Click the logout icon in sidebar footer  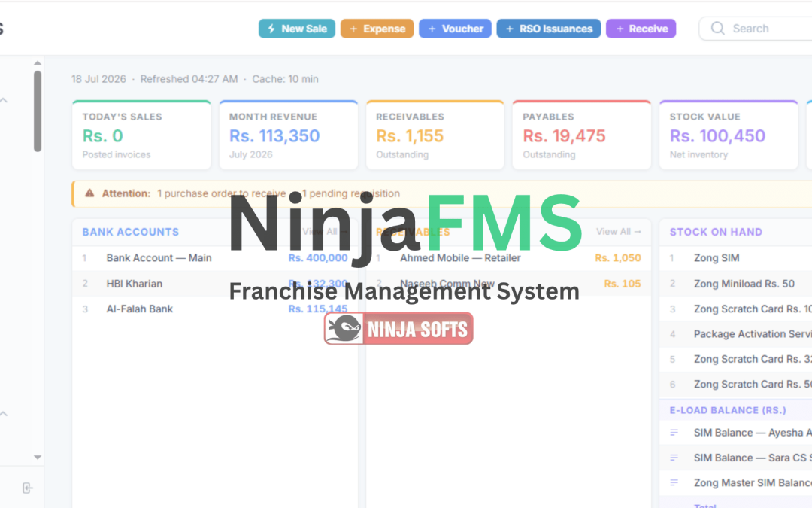tap(28, 488)
